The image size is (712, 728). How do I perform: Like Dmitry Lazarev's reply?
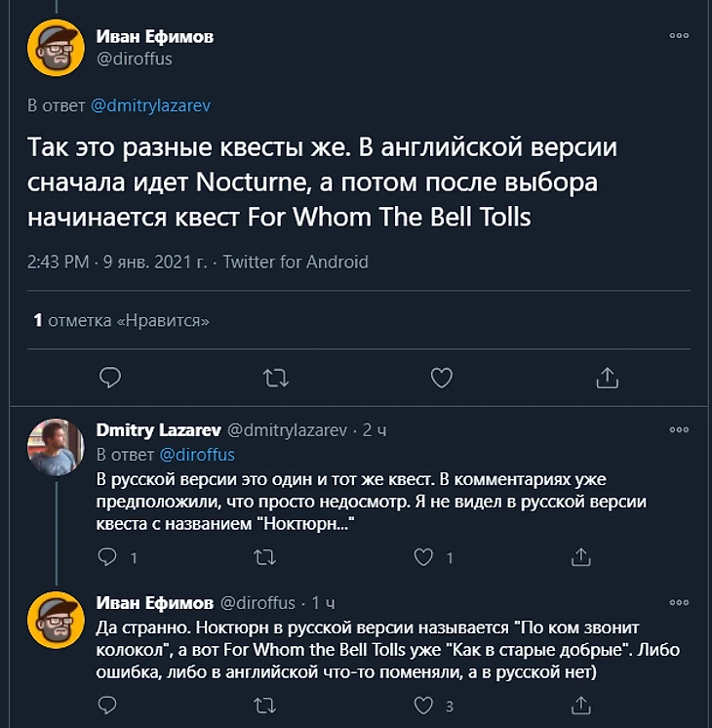point(424,558)
